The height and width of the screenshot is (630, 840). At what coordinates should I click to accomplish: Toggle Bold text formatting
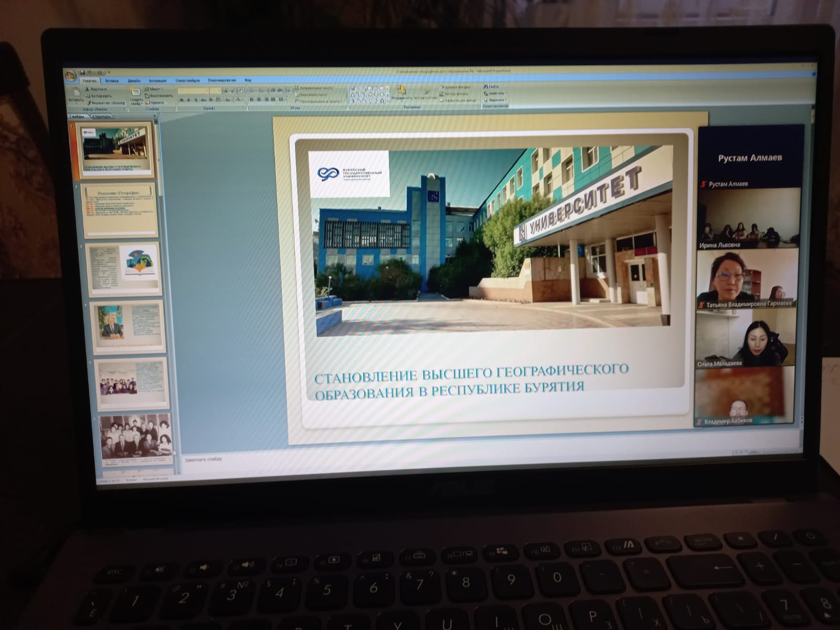[x=182, y=100]
